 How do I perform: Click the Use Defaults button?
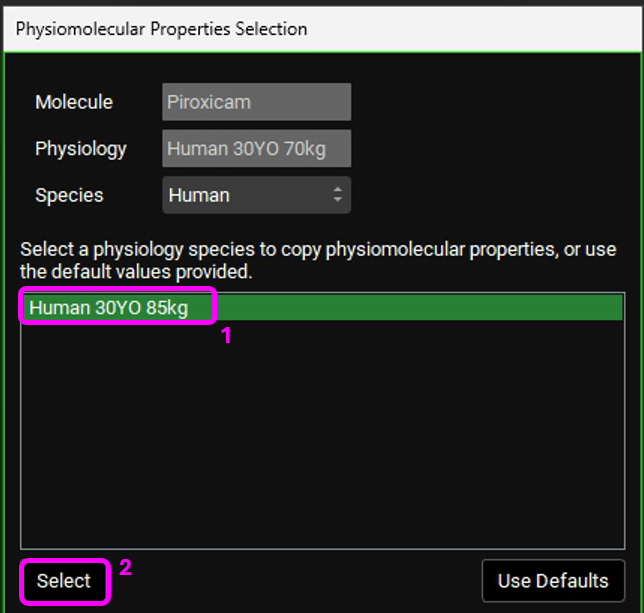pyautogui.click(x=553, y=580)
